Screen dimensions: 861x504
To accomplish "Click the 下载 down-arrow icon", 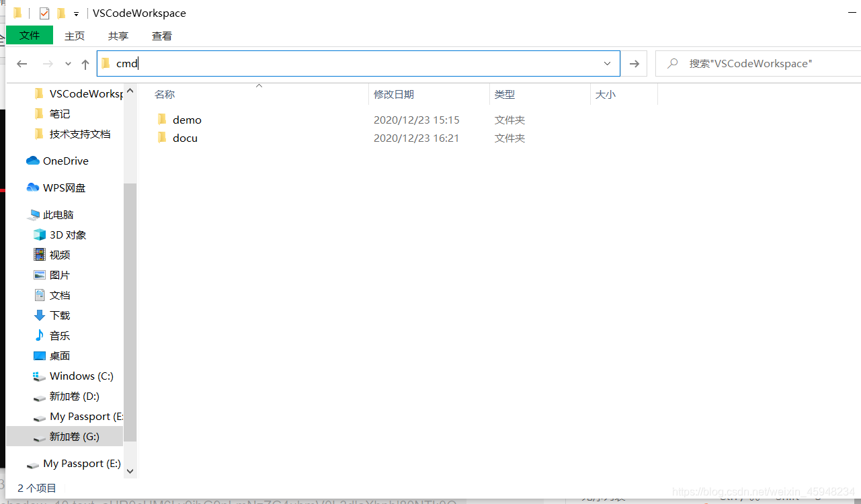I will [x=40, y=315].
